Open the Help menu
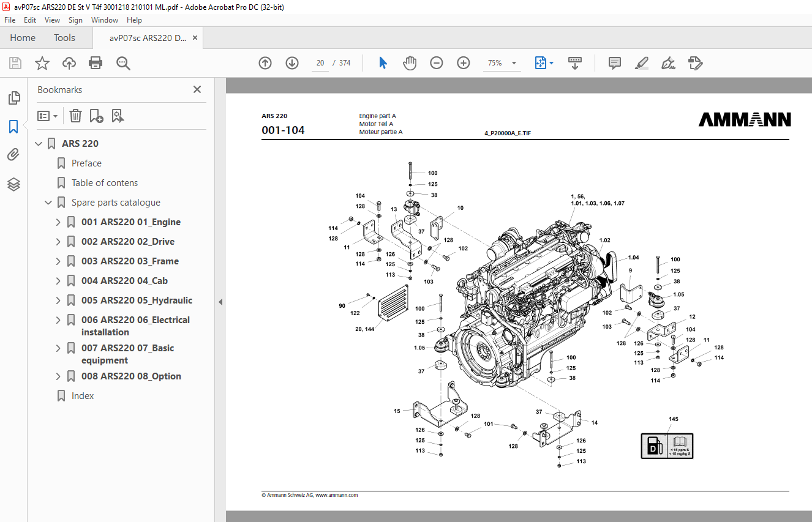 tap(134, 20)
